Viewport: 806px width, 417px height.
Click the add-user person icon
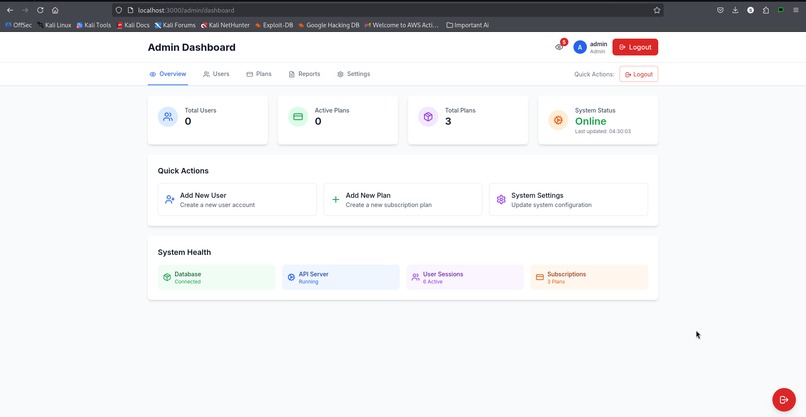pyautogui.click(x=170, y=200)
